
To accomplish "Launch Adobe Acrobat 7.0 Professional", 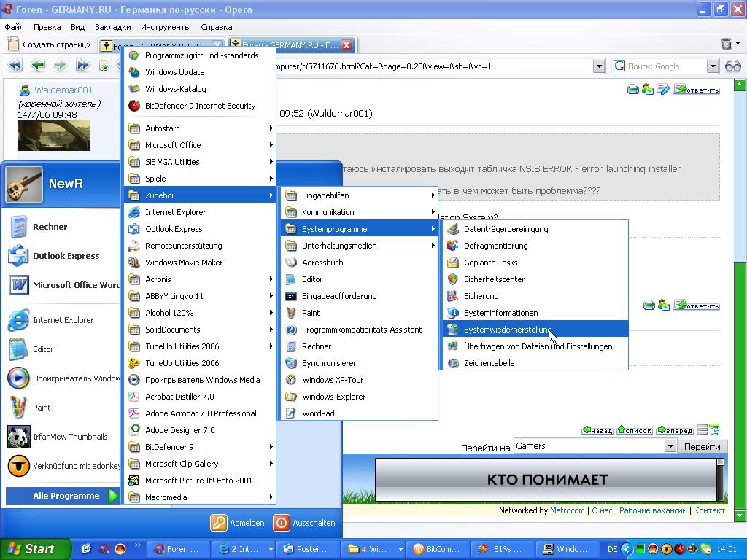I will (x=200, y=413).
